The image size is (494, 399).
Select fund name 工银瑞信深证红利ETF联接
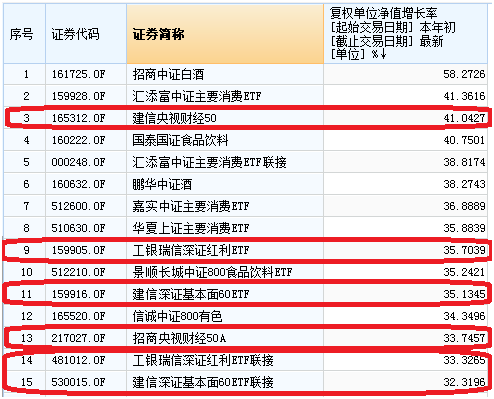click(203, 360)
